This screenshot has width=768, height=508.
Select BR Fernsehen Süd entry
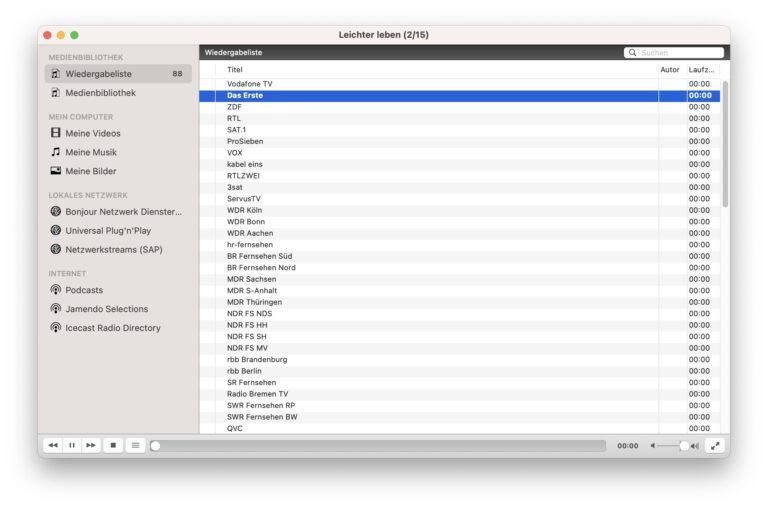(459, 256)
